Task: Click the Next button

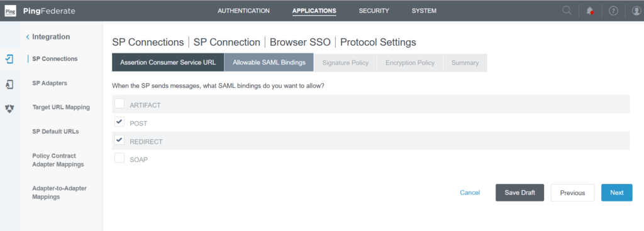Action: tap(616, 193)
